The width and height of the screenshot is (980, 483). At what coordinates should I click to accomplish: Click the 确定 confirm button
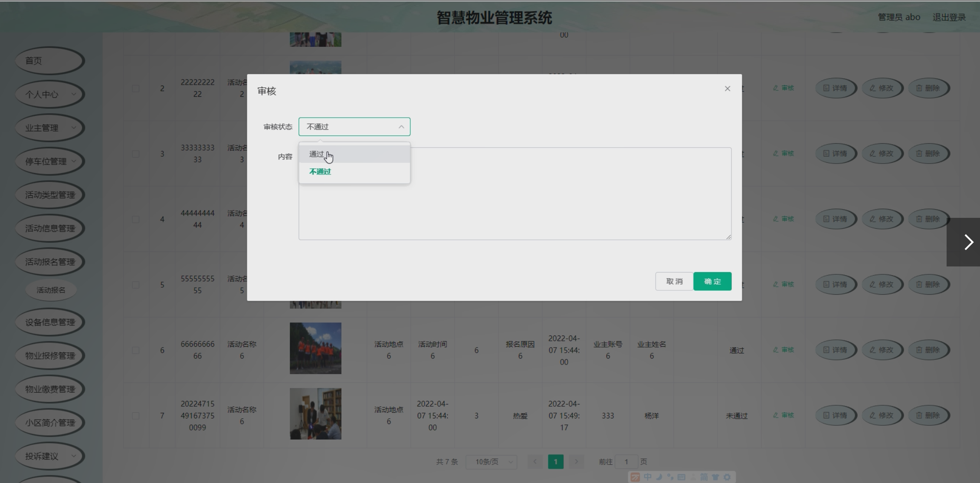point(712,281)
